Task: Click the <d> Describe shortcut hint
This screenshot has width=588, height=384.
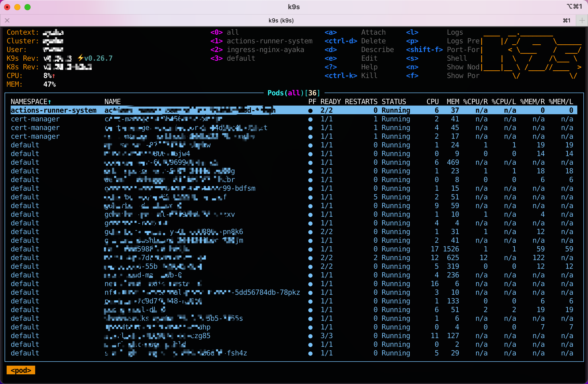Action: (x=359, y=50)
